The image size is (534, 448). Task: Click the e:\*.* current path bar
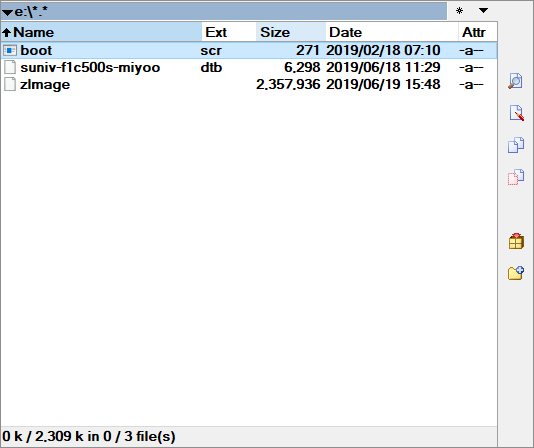[224, 12]
